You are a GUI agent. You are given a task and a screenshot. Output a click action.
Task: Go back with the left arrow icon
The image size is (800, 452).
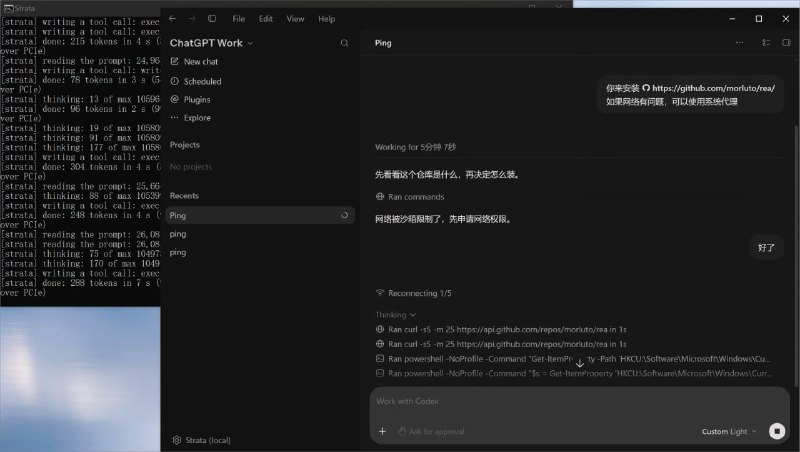pos(172,19)
